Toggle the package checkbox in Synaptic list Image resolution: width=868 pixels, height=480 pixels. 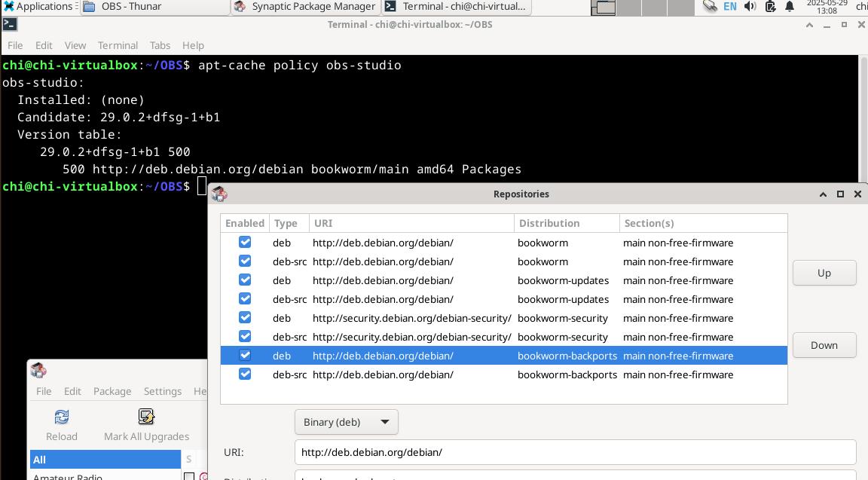(189, 476)
